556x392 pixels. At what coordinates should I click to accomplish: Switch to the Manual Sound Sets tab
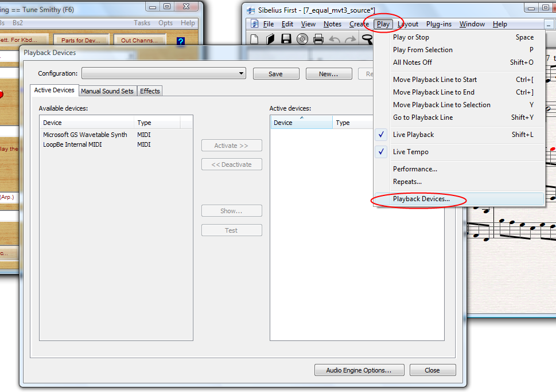pyautogui.click(x=107, y=91)
